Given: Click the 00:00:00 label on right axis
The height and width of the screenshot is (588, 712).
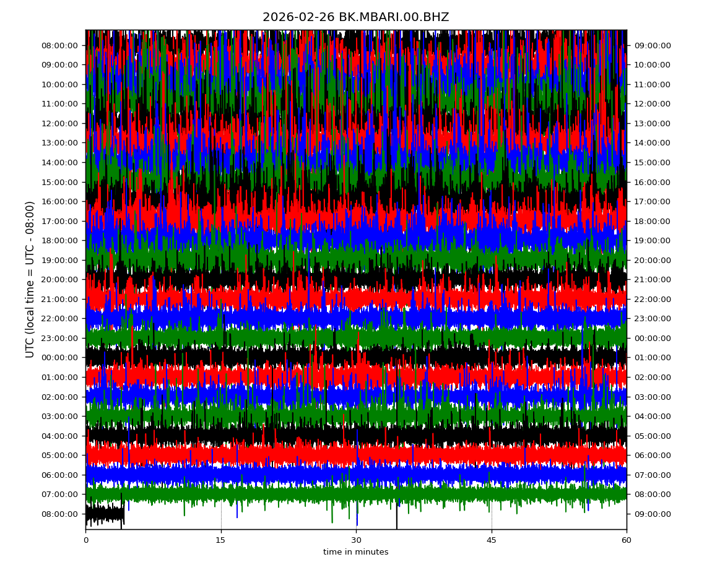Looking at the screenshot, I should [x=651, y=338].
